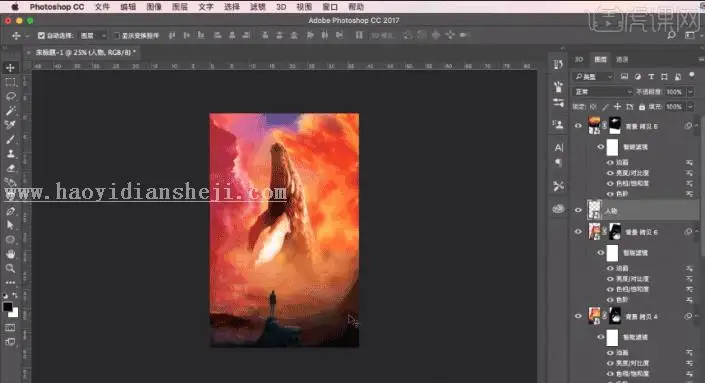Click the Change Screen Mode icon
This screenshot has height=383, width=705.
tap(10, 342)
